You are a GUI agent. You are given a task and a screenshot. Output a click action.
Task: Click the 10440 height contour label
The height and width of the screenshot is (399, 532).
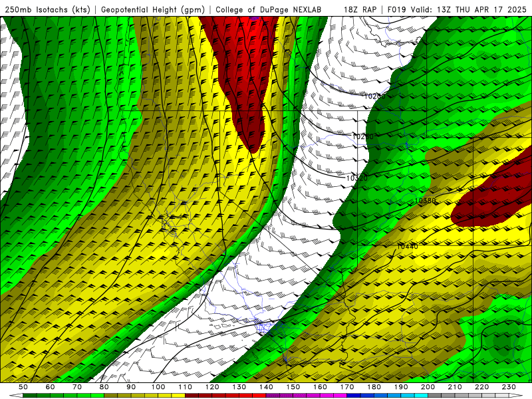point(408,247)
